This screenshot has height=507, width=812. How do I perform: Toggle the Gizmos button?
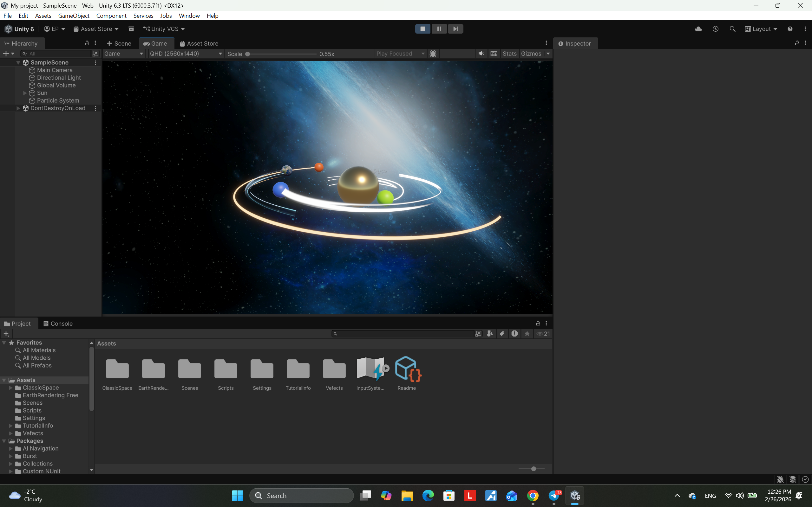pyautogui.click(x=531, y=54)
